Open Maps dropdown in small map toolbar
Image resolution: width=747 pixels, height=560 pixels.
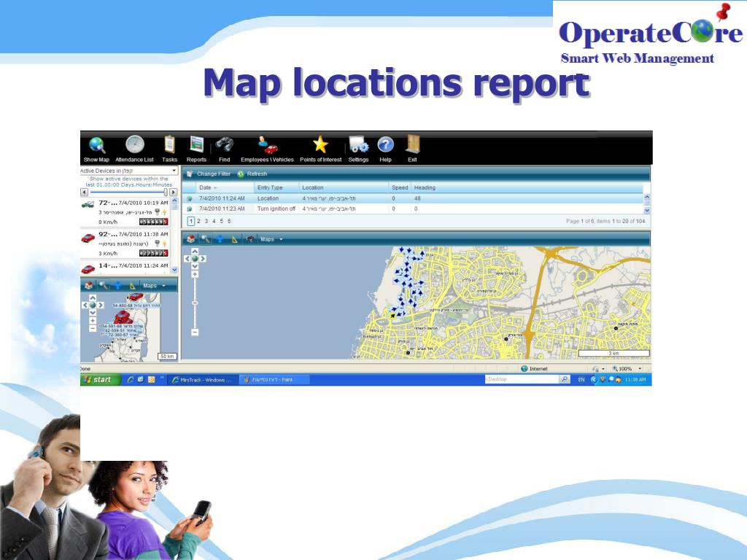(155, 286)
